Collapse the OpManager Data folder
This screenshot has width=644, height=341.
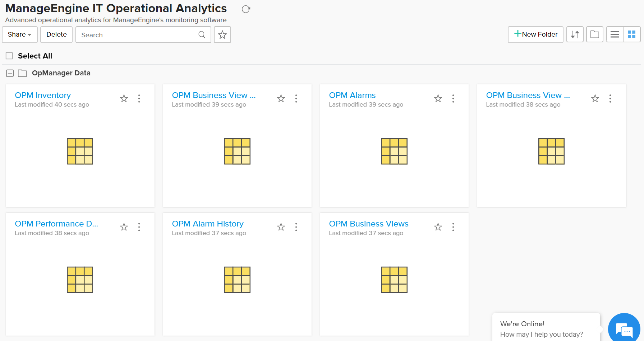10,73
